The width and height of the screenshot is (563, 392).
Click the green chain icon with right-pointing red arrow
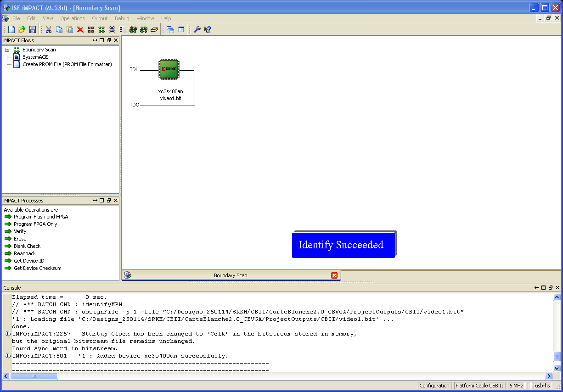[144, 29]
